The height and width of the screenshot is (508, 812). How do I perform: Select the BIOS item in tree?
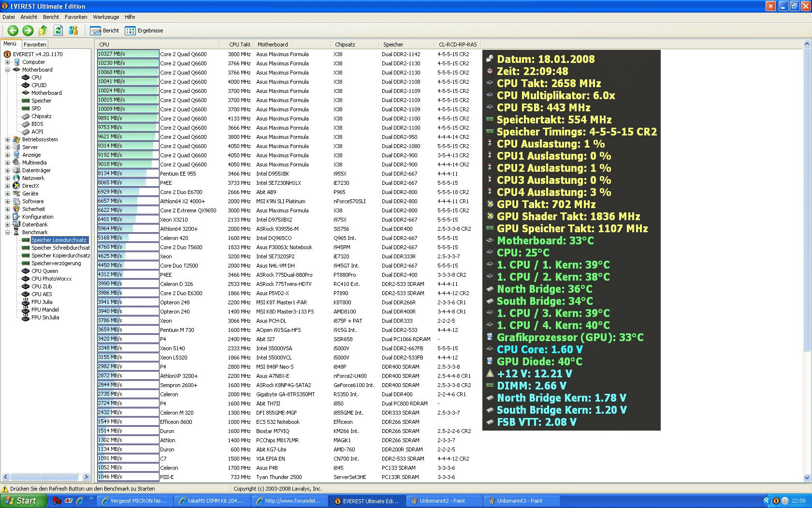[x=37, y=124]
